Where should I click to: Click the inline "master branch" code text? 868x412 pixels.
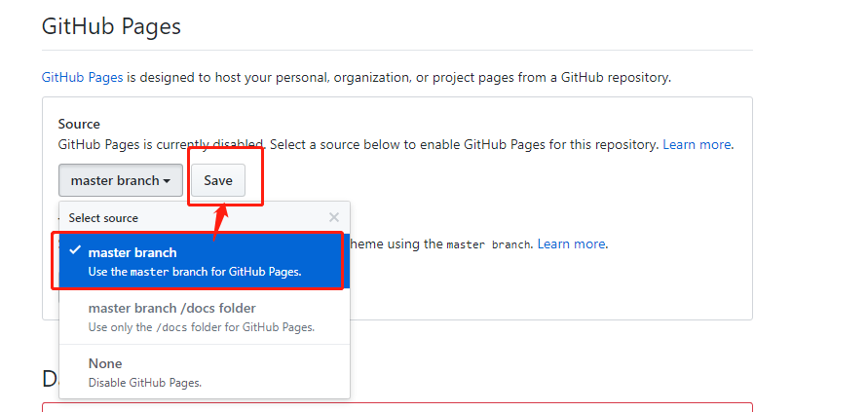488,244
